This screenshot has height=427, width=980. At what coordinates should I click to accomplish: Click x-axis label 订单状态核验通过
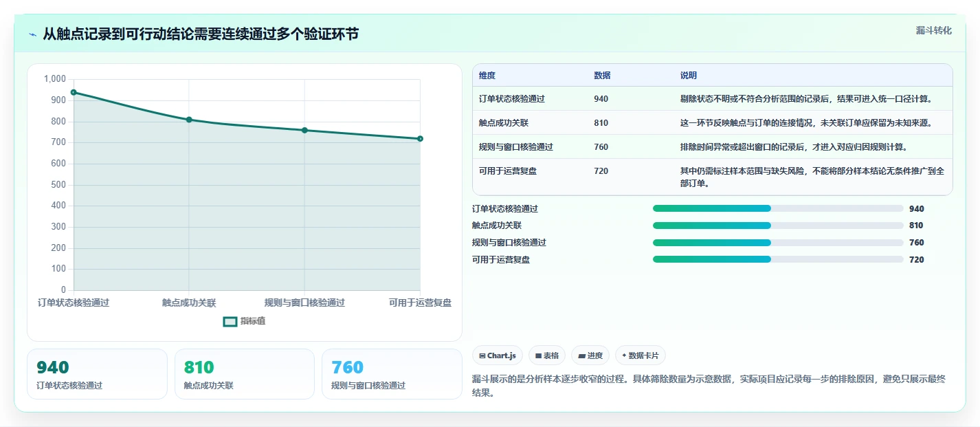[x=74, y=303]
